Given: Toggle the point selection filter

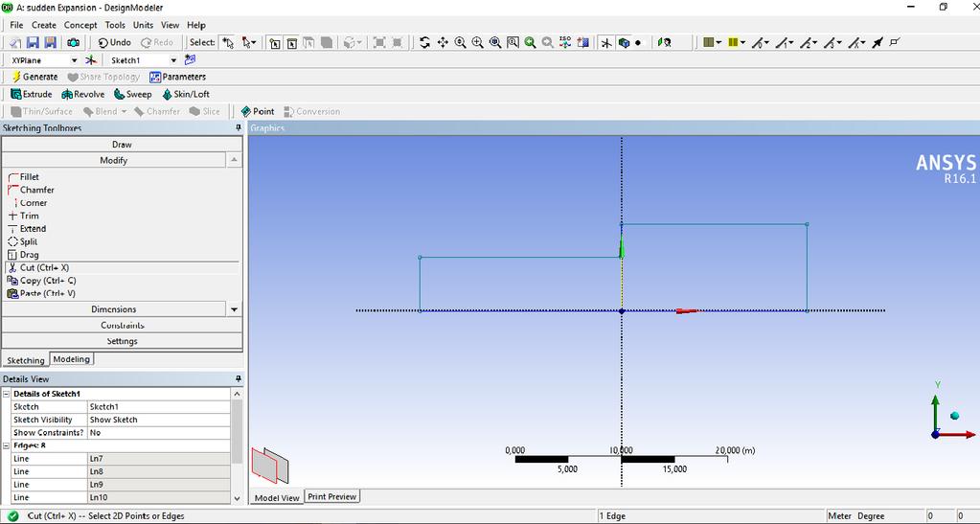Looking at the screenshot, I should [x=274, y=42].
